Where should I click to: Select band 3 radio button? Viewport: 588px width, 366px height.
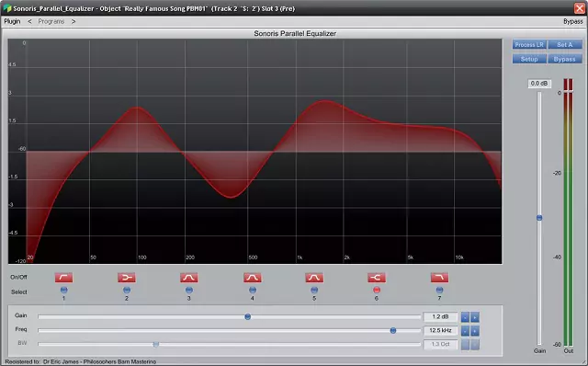point(189,290)
